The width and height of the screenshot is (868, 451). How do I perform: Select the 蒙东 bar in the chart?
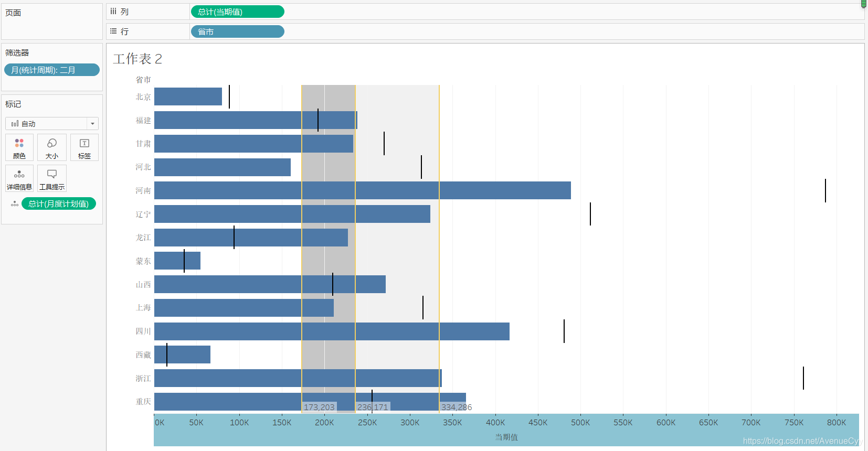(177, 261)
